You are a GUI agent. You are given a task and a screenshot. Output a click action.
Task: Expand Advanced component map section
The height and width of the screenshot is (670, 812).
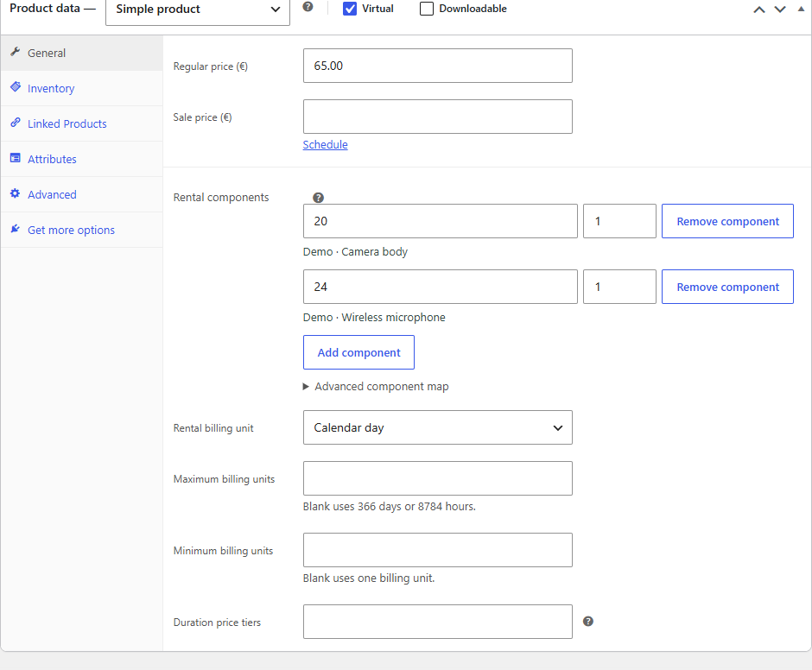click(x=376, y=386)
